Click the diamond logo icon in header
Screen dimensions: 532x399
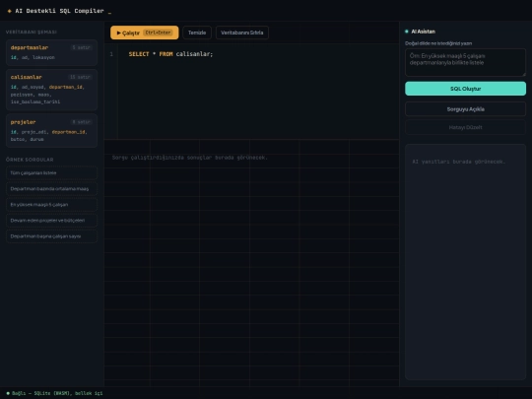[9, 11]
